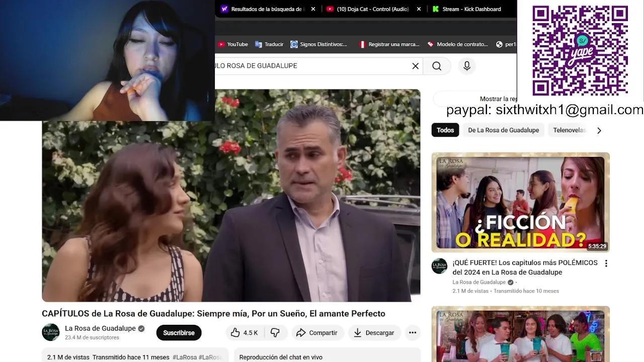
Task: Open the second recommended video thumbnail
Action: pyautogui.click(x=520, y=334)
